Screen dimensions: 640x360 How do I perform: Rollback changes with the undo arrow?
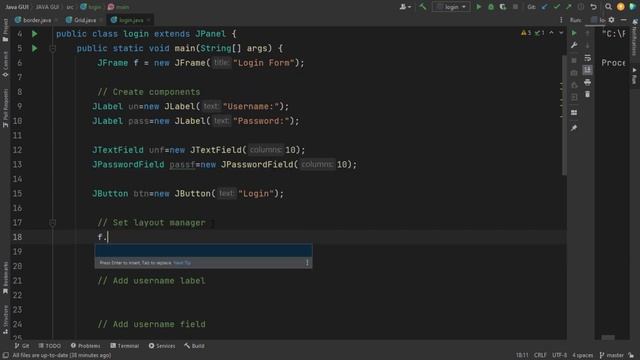pyautogui.click(x=593, y=7)
